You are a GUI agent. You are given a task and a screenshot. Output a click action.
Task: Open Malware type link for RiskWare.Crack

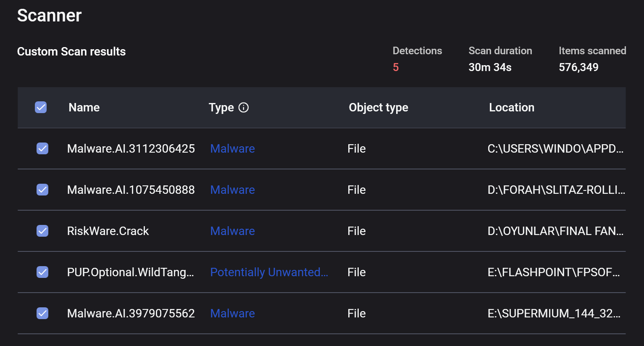(232, 231)
